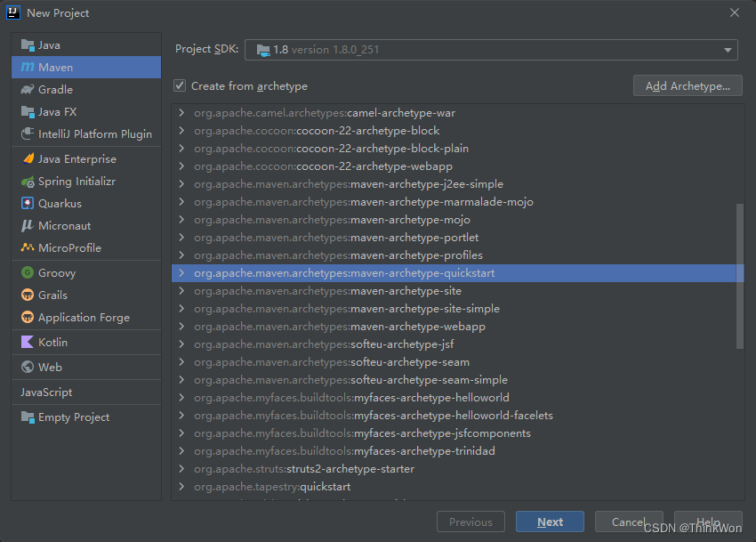The image size is (756, 542).
Task: Click the MicroProfile icon
Action: pos(28,247)
